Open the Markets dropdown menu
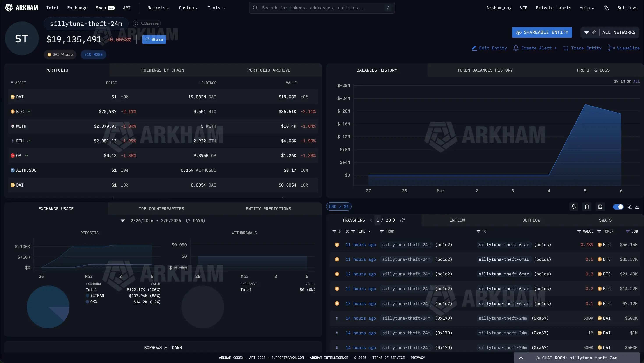The height and width of the screenshot is (363, 644). click(159, 8)
